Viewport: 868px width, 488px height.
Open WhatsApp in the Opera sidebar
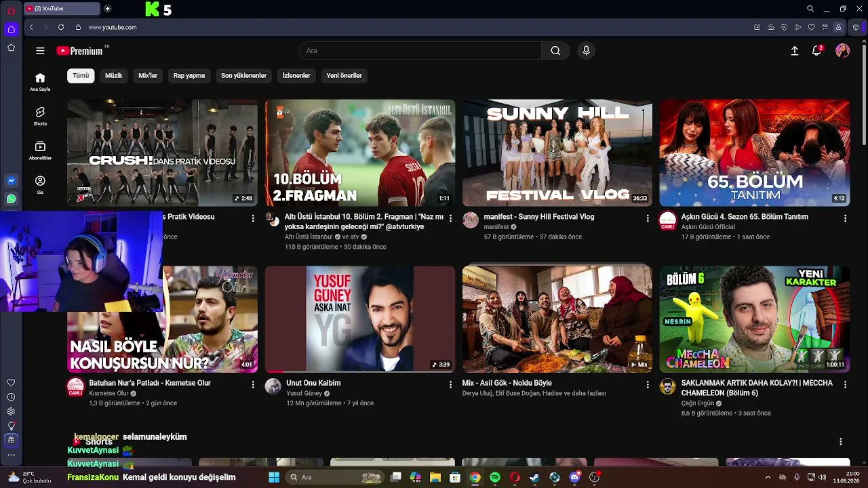[x=11, y=199]
